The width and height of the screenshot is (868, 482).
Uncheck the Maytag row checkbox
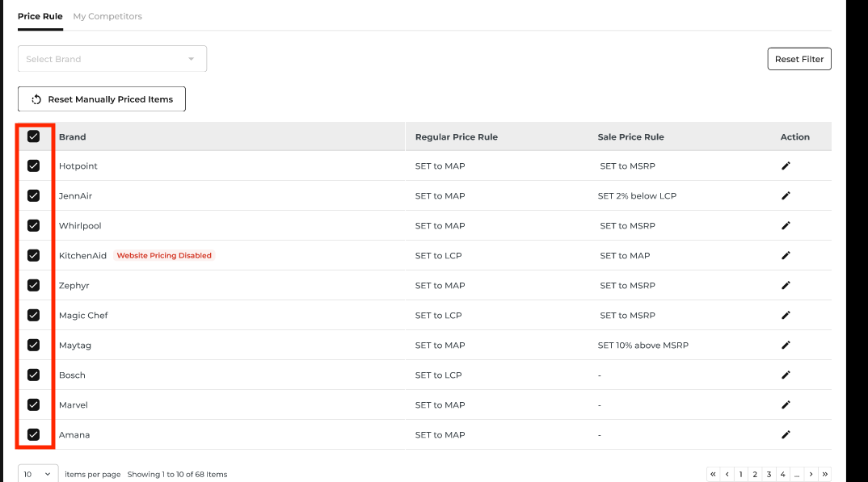pyautogui.click(x=33, y=345)
